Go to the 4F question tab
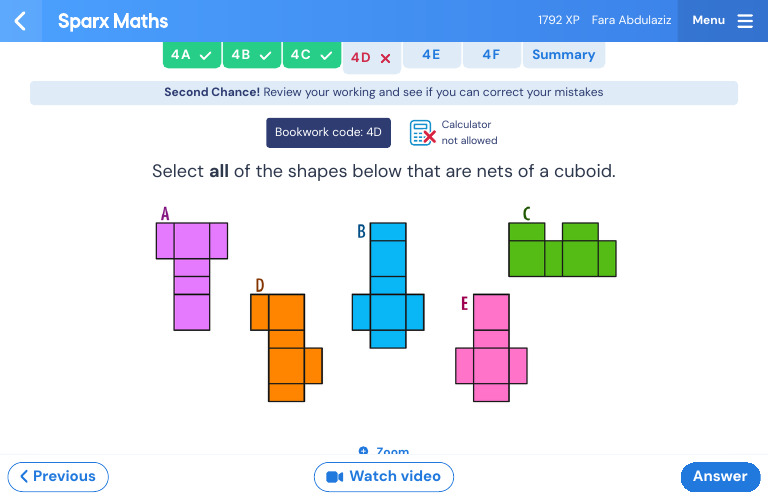768x499 pixels. pos(491,55)
